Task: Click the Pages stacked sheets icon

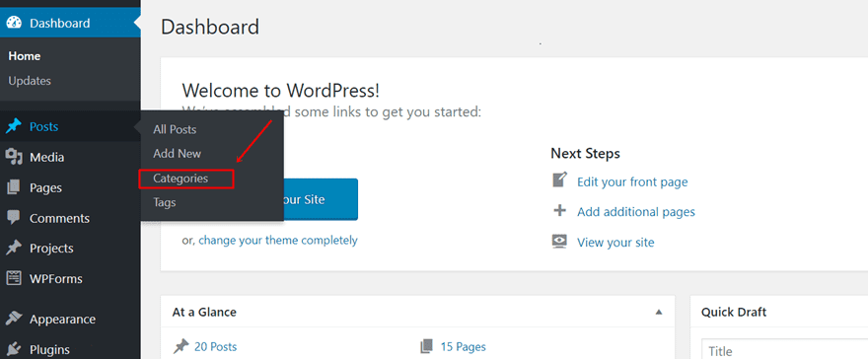Action: (x=14, y=187)
